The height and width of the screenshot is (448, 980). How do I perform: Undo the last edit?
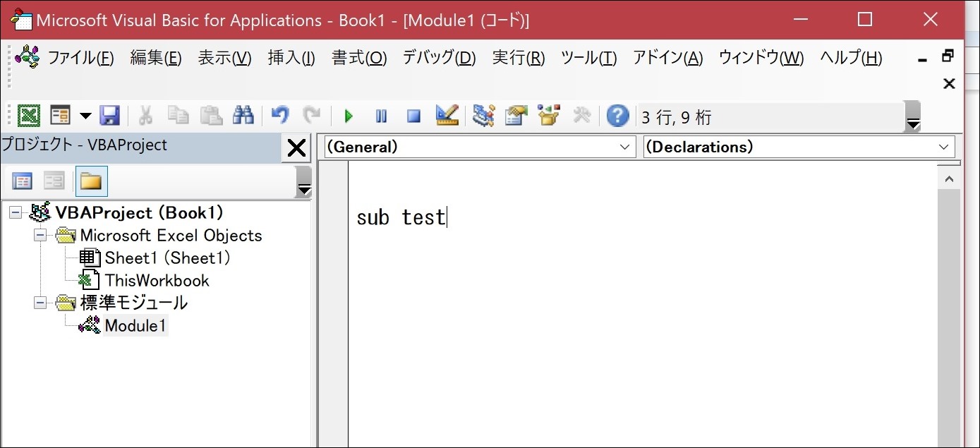point(280,115)
